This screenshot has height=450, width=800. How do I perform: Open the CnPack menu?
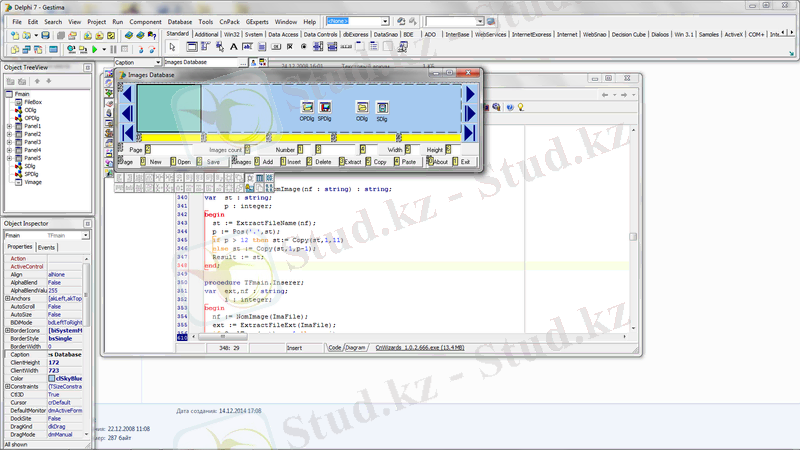click(x=228, y=21)
